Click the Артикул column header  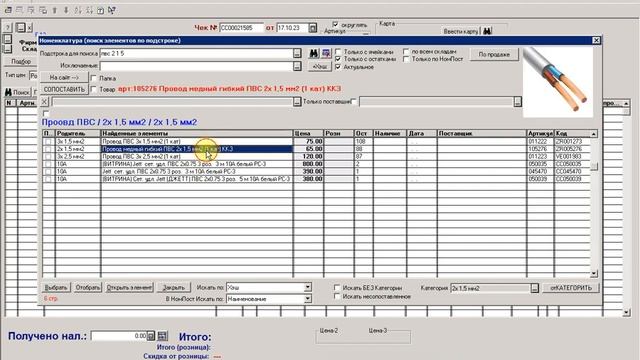tap(540, 133)
